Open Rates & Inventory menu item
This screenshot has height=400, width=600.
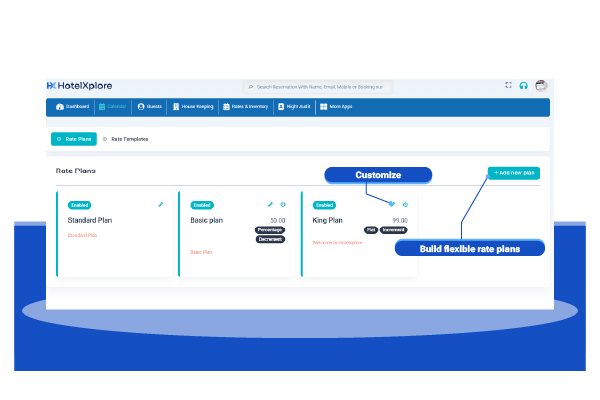pos(246,106)
